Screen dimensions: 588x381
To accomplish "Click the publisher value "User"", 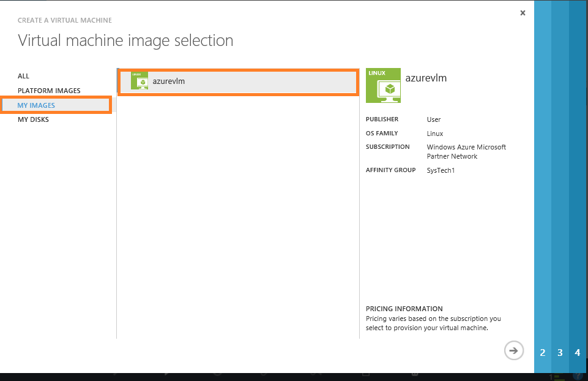I will (433, 119).
